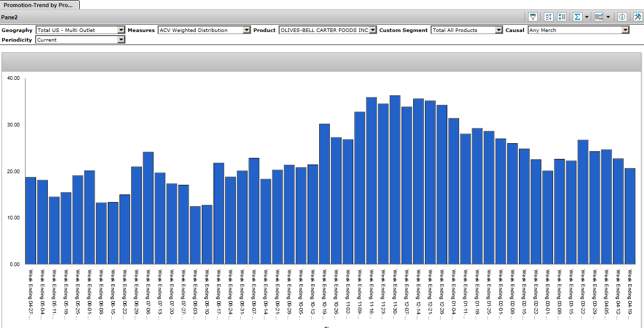Viewport: 644px width, 328px height.
Task: Open the Product dropdown
Action: point(373,30)
